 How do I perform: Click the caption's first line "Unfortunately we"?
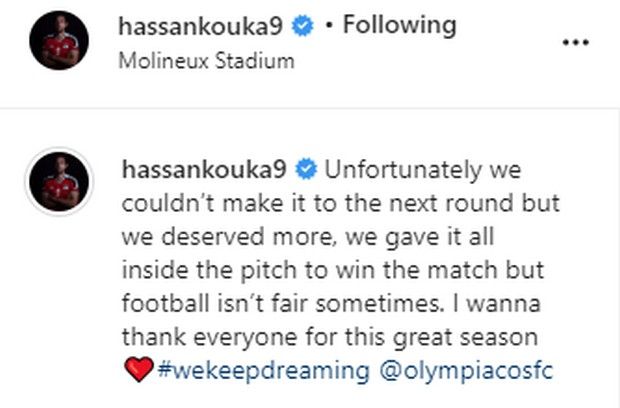point(423,167)
